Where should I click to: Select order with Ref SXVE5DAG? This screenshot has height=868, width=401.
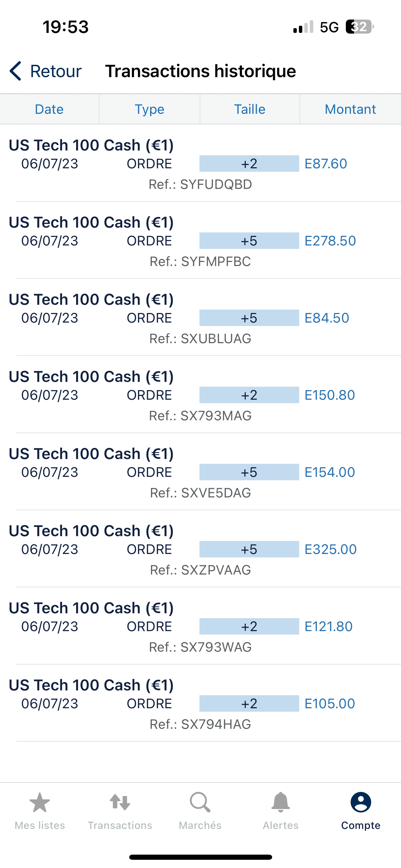click(200, 493)
